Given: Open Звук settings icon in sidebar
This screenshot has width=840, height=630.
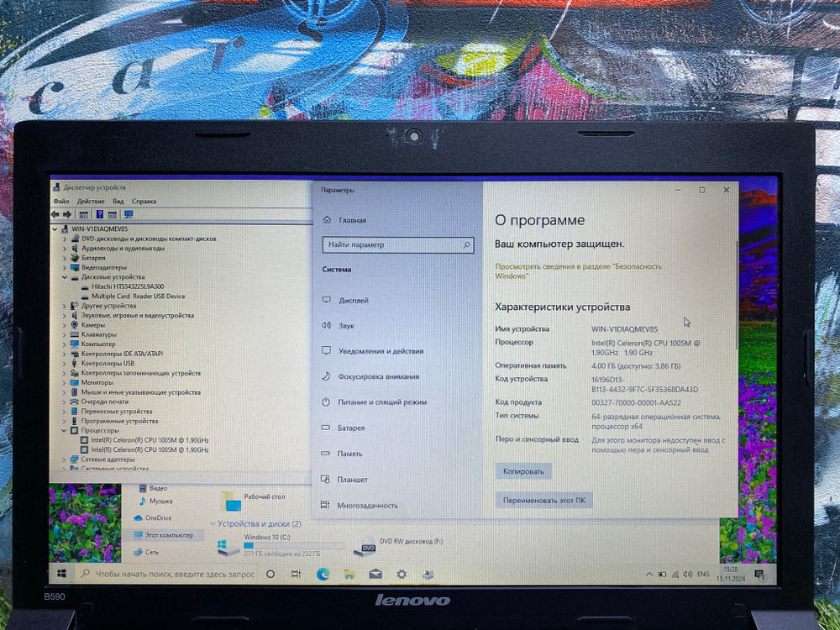Looking at the screenshot, I should point(325,325).
